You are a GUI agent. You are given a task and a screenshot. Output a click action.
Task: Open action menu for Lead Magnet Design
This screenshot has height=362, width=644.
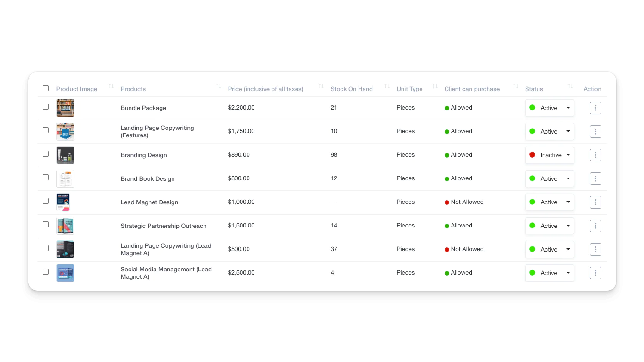tap(595, 202)
